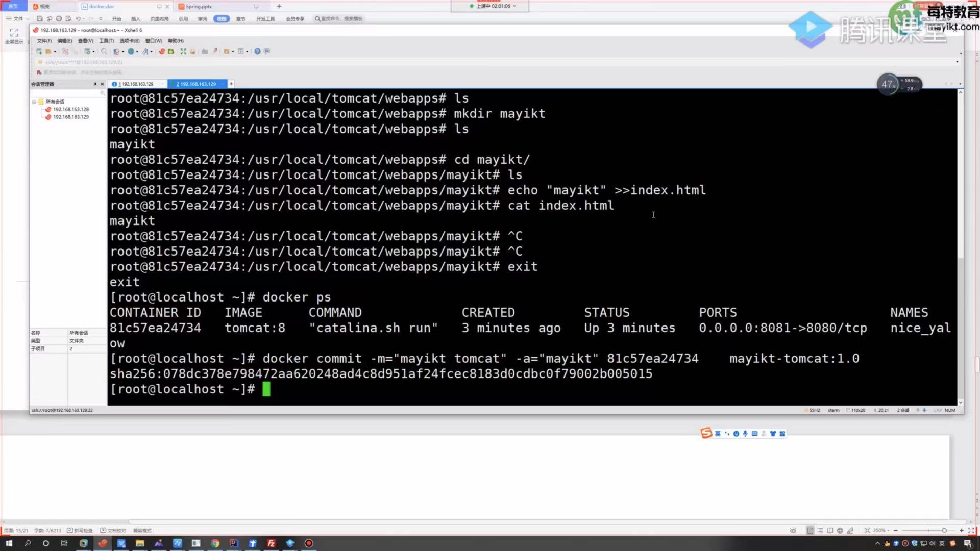This screenshot has height=551, width=980.
Task: Open the Tools (T) menu in Xshell
Action: tap(106, 41)
